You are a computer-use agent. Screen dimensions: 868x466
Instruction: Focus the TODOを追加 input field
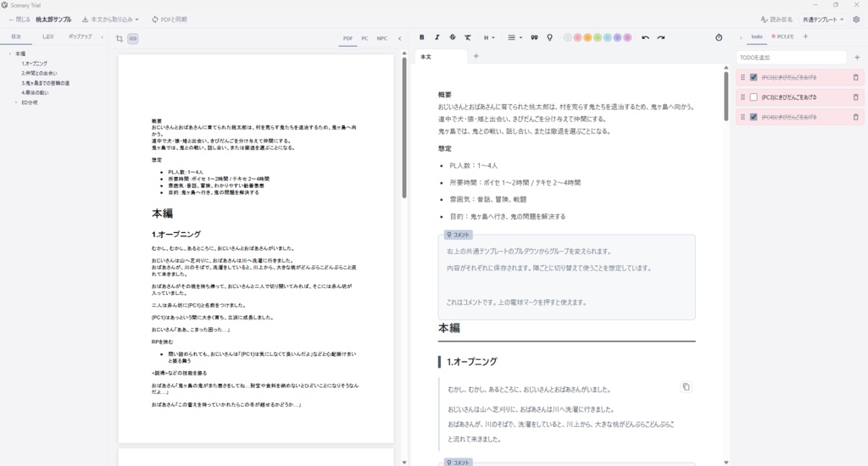(791, 57)
